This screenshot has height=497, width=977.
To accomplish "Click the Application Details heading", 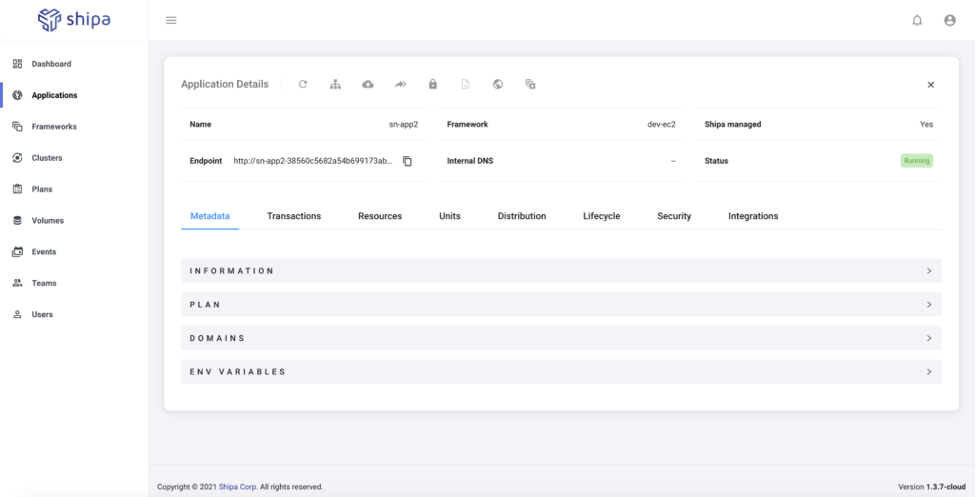I will click(x=225, y=84).
